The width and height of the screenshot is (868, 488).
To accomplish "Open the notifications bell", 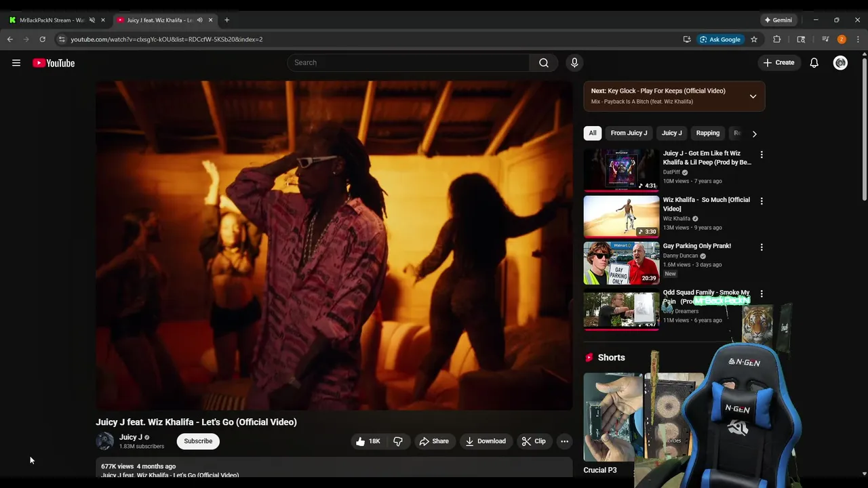I will pyautogui.click(x=814, y=62).
